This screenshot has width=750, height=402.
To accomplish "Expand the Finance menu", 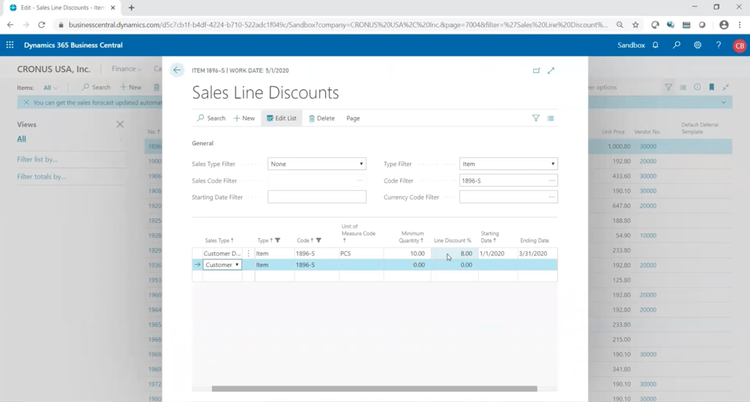I will click(127, 69).
